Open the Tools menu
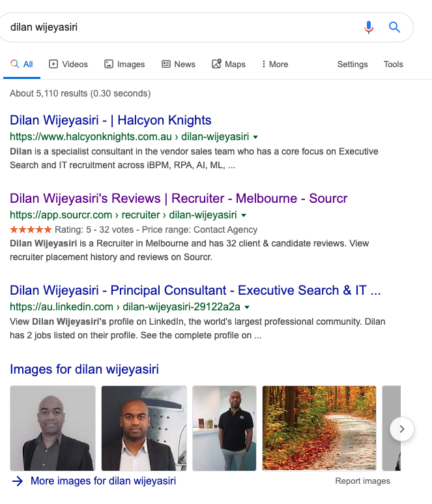Image resolution: width=432 pixels, height=504 pixels. click(393, 65)
